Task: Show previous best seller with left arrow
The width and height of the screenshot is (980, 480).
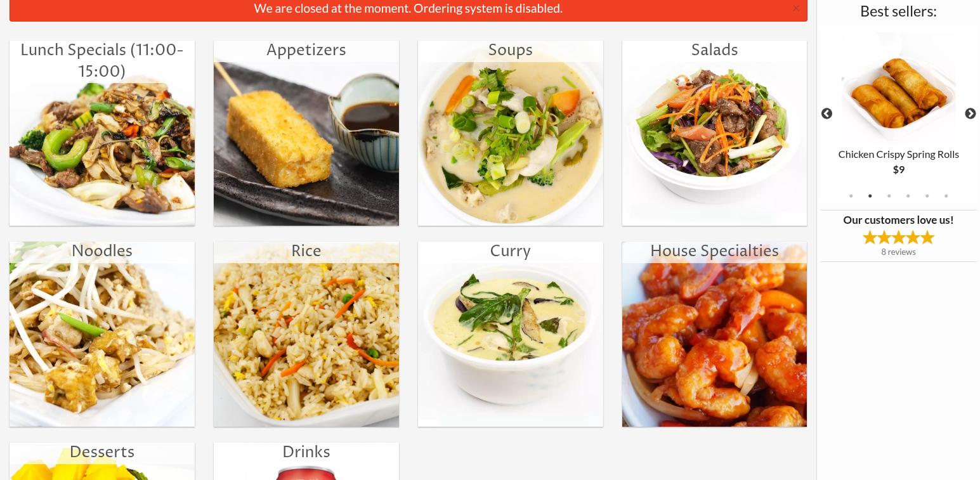Action: (x=826, y=114)
